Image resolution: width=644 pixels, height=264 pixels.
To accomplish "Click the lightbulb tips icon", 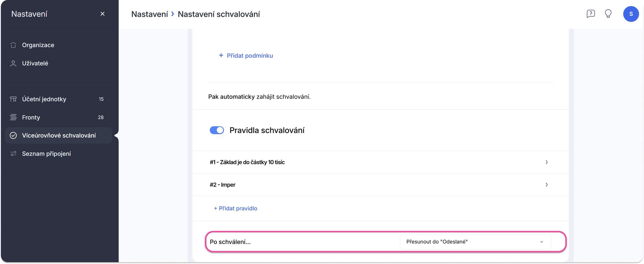I will 608,14.
